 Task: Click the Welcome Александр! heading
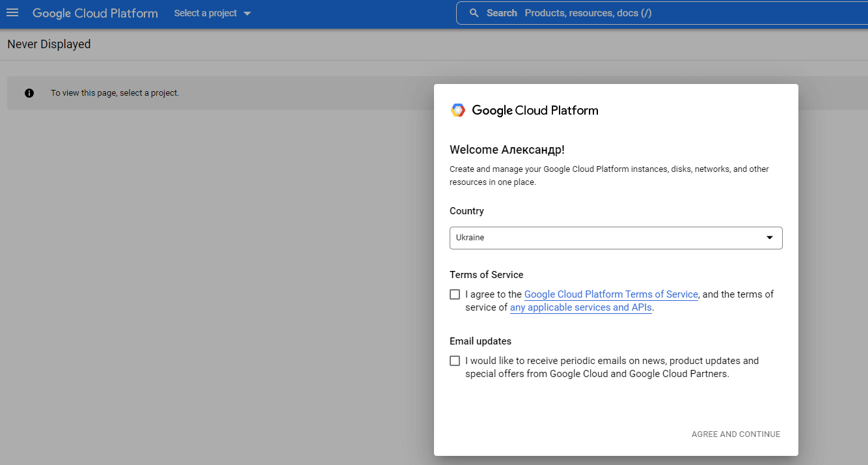point(507,150)
